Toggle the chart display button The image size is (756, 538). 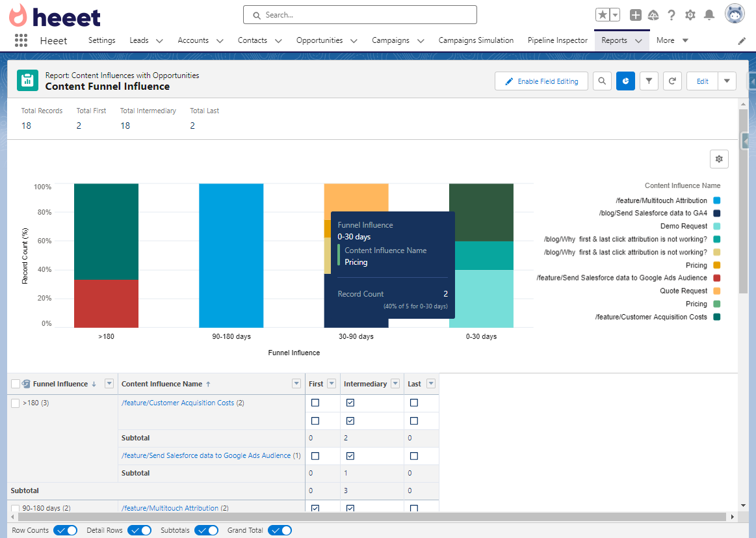[x=625, y=81]
